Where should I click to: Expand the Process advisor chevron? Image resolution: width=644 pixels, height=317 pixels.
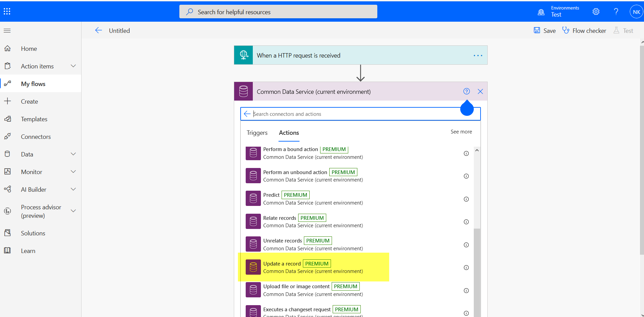73,211
